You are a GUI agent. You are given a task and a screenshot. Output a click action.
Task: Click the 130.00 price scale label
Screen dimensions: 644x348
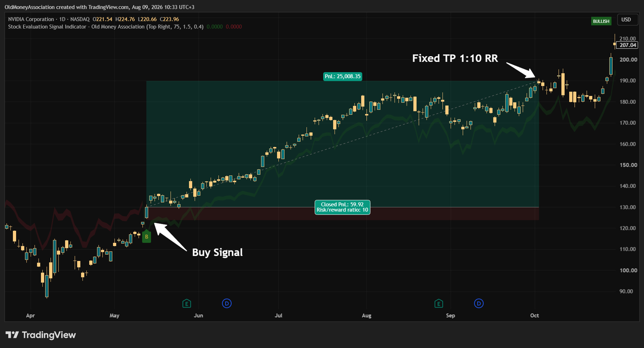[627, 207]
